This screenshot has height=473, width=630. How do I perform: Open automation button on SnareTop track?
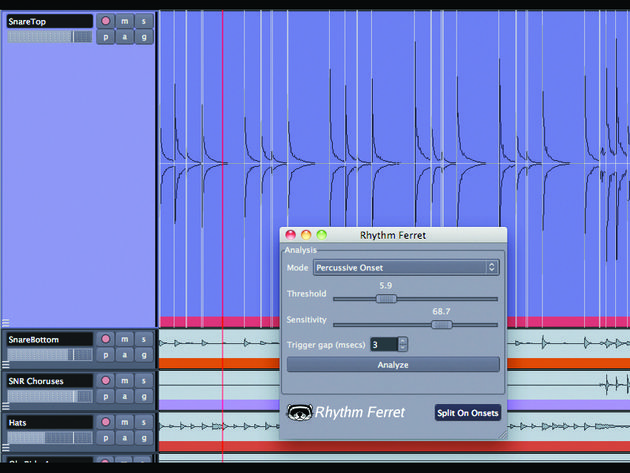125,37
